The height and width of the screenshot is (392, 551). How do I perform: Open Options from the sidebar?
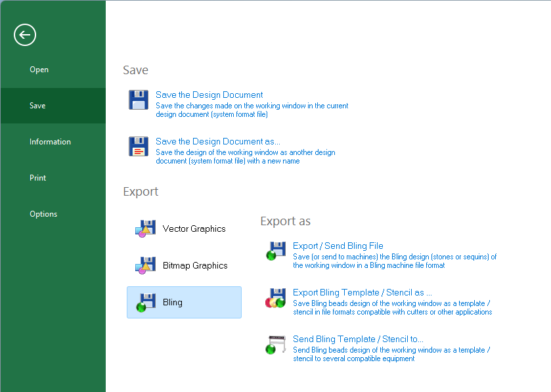pyautogui.click(x=43, y=214)
